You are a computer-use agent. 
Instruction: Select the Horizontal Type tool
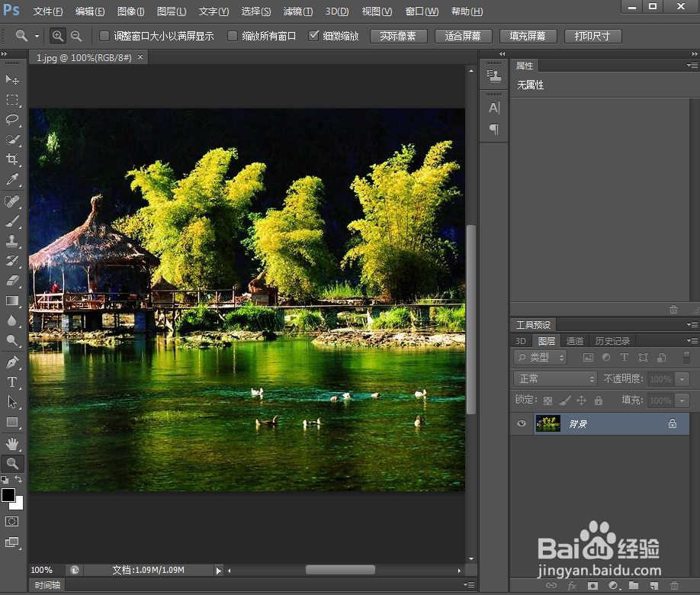point(12,382)
